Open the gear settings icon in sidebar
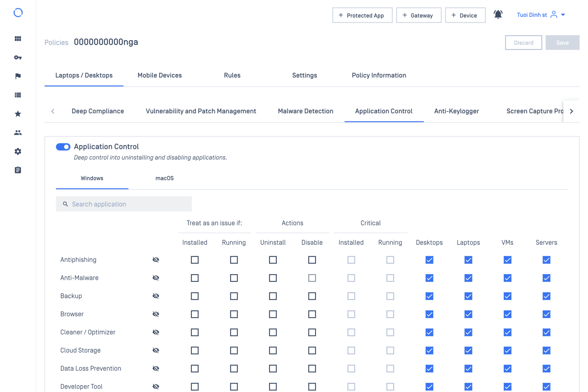Viewport: 588px width, 392px height. 18,151
